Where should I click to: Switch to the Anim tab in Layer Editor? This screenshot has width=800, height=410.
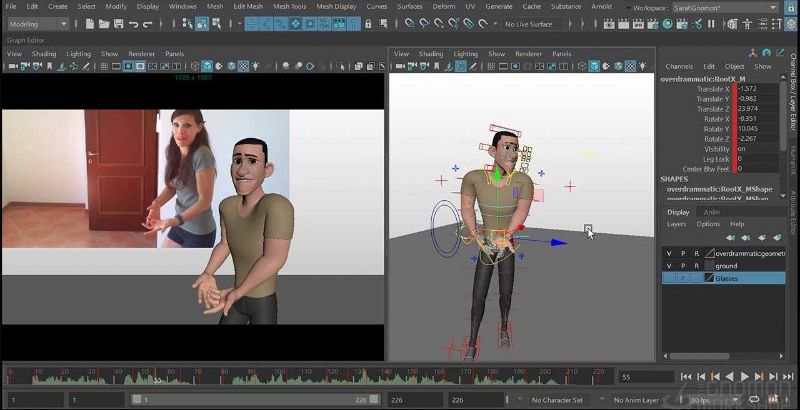(x=712, y=212)
